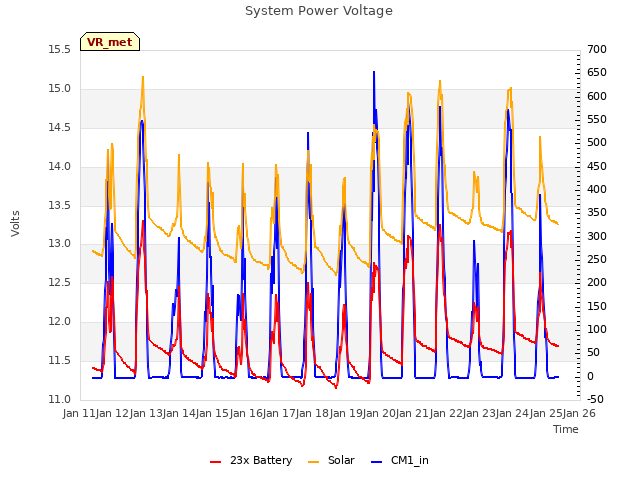Click the Jan 26 date tick label

tap(580, 413)
